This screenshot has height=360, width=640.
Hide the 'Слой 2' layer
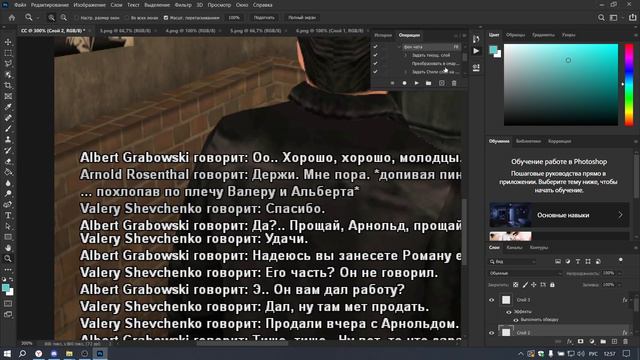[491, 333]
